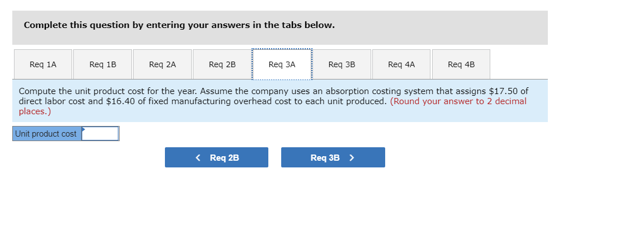Open the Req 3B tab
This screenshot has height=243, width=644.
pyautogui.click(x=342, y=64)
